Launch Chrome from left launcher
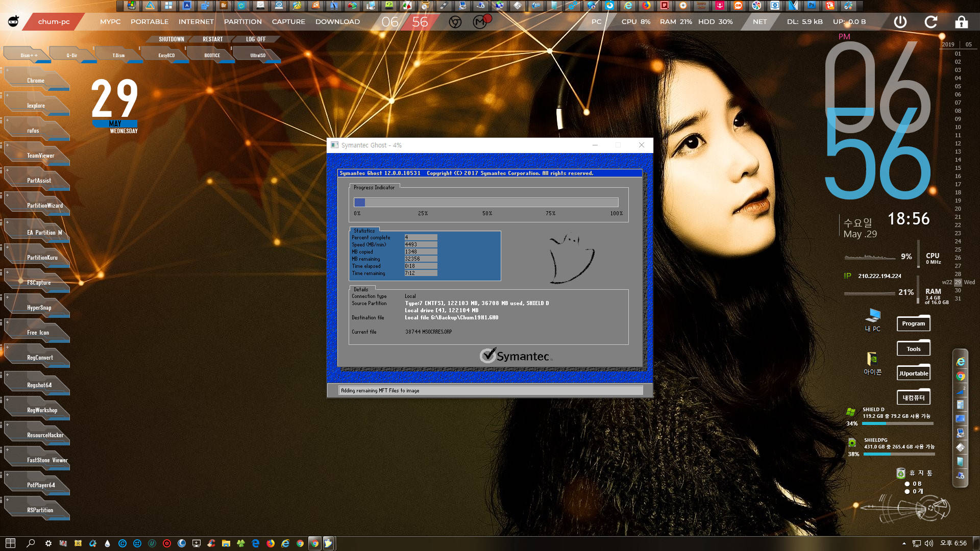Viewport: 980px width, 551px height. [37, 80]
